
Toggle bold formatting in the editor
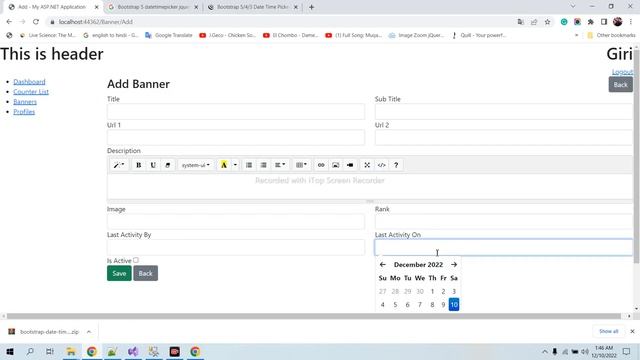[138, 165]
